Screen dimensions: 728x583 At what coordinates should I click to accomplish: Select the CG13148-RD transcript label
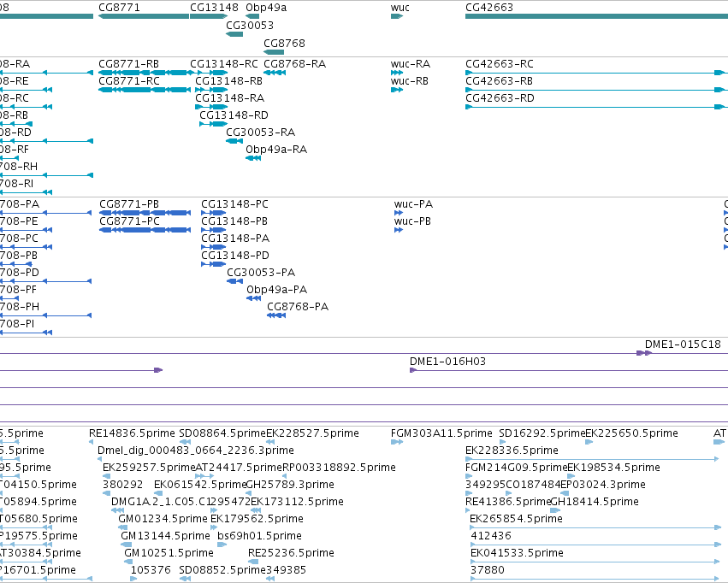pyautogui.click(x=234, y=115)
